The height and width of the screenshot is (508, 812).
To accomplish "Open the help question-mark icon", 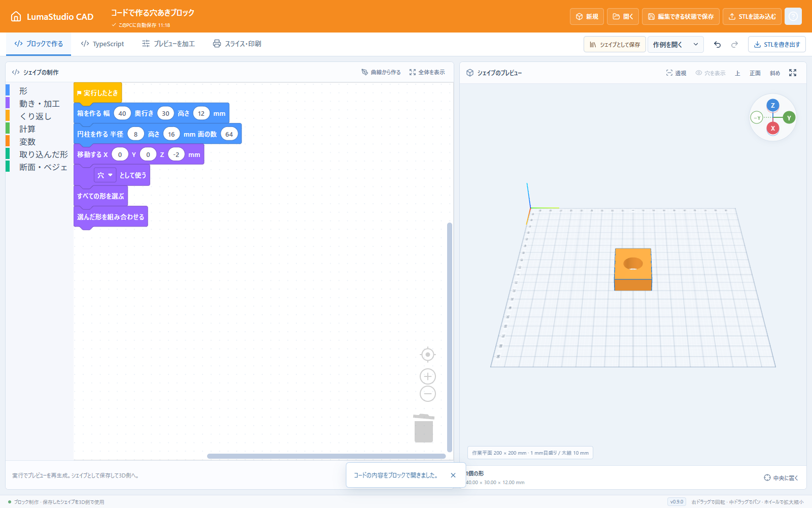I will tap(793, 16).
